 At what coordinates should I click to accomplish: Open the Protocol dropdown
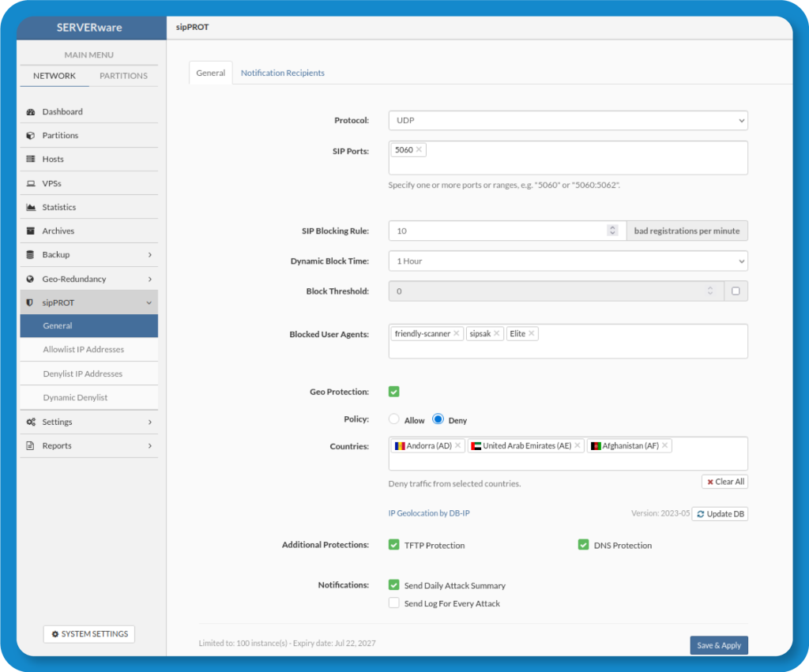567,121
